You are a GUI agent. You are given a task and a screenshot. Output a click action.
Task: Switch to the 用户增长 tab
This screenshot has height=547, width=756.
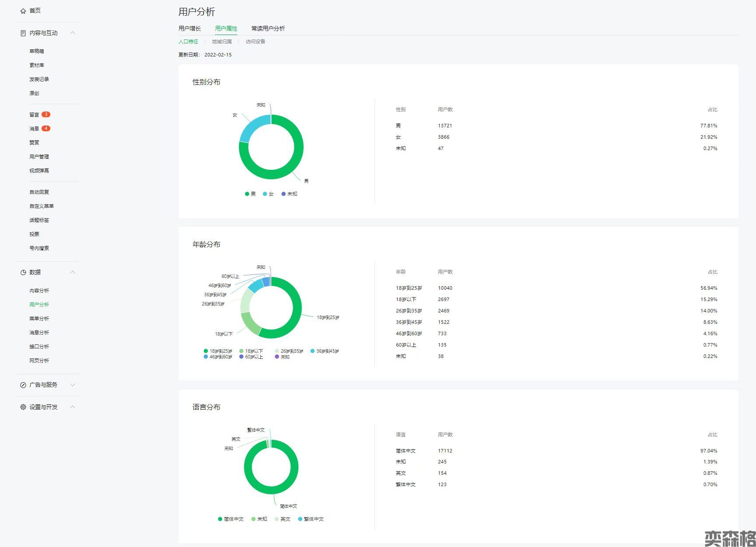point(189,28)
